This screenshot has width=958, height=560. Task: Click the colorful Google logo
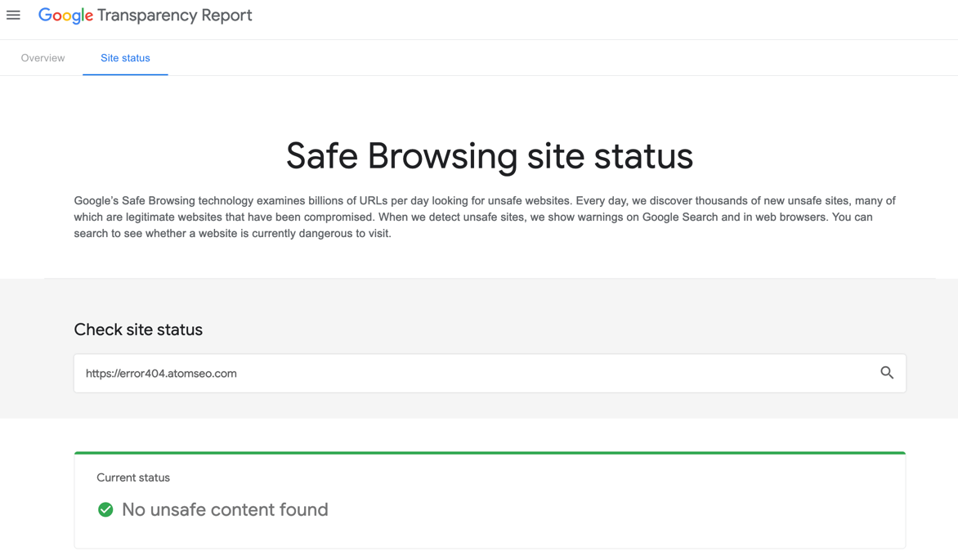pyautogui.click(x=65, y=16)
